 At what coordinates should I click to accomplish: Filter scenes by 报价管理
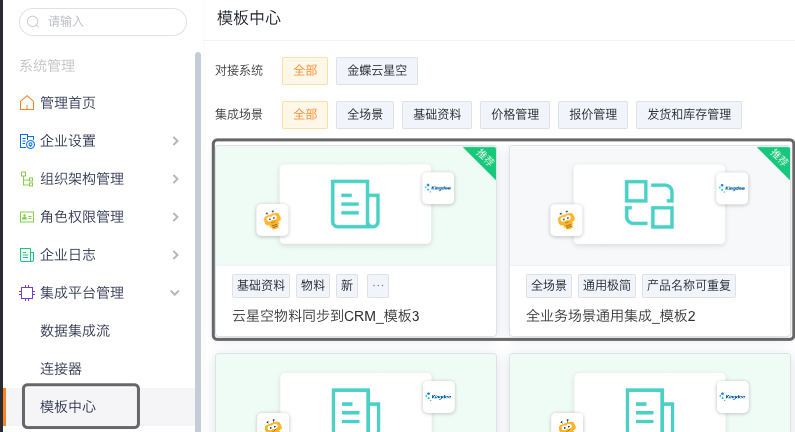[x=593, y=115]
